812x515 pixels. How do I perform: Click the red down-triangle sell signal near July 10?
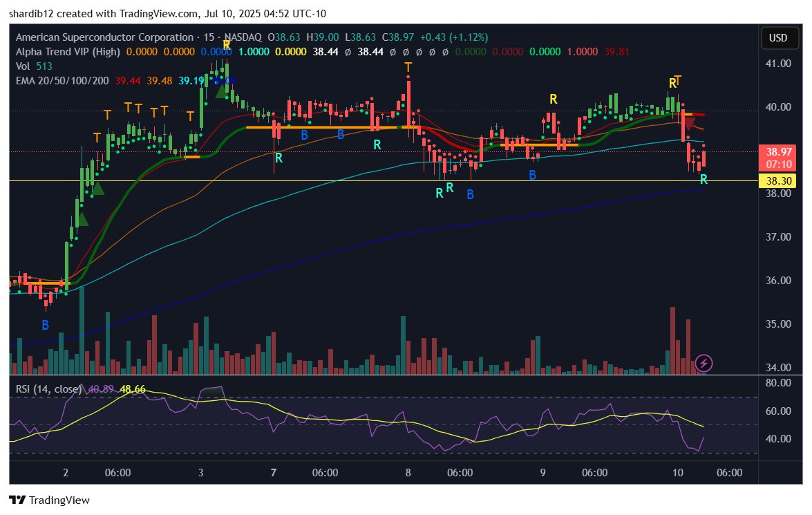(x=689, y=123)
